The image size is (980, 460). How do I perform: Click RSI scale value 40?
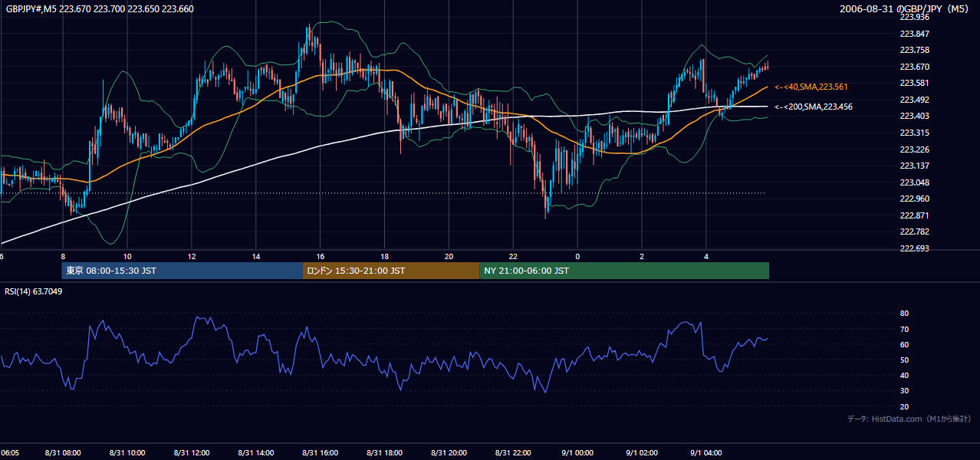tap(904, 375)
